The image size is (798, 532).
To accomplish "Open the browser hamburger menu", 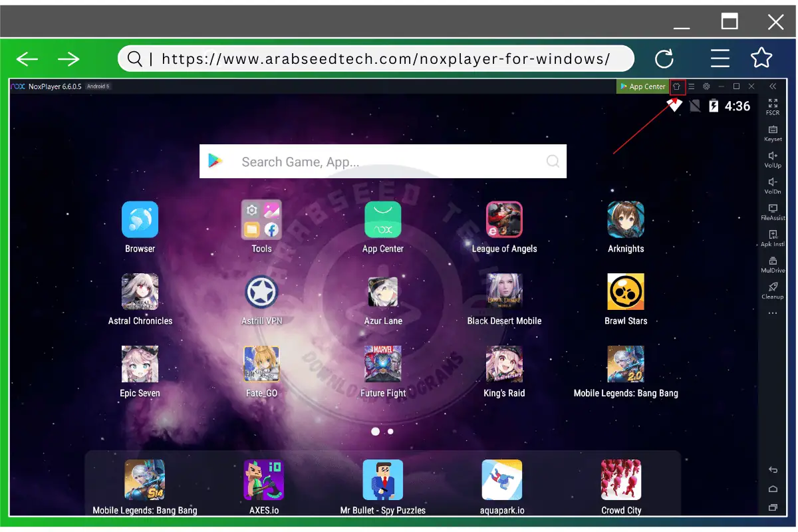I will (720, 59).
